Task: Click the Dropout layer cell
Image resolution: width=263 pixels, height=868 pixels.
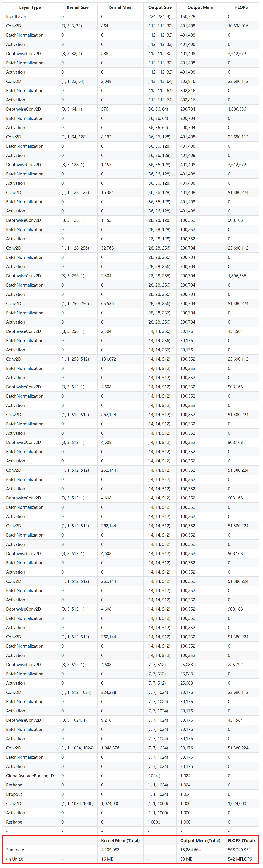Action: point(14,794)
